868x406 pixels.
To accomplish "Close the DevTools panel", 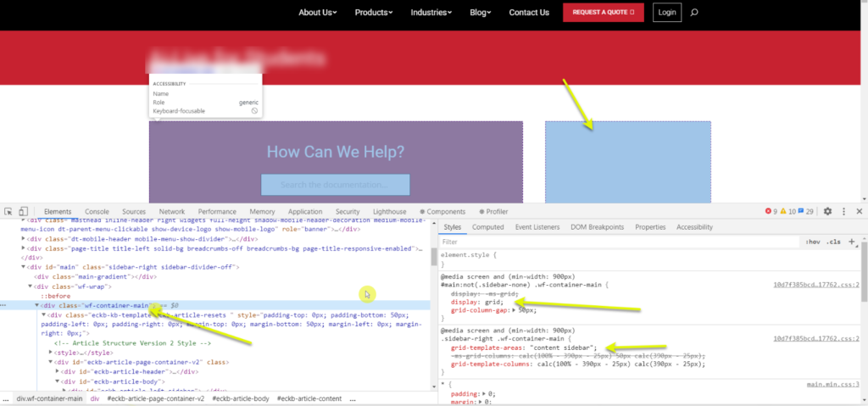I will click(x=859, y=211).
